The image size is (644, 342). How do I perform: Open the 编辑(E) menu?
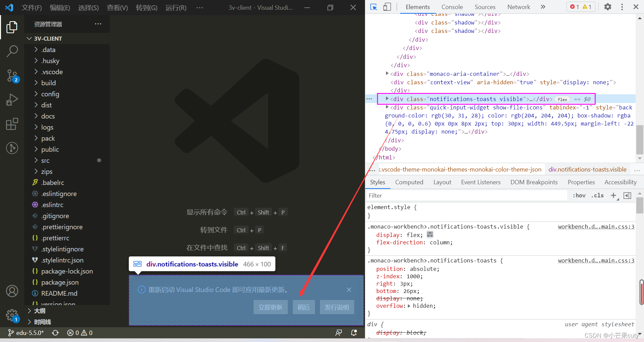[60, 8]
